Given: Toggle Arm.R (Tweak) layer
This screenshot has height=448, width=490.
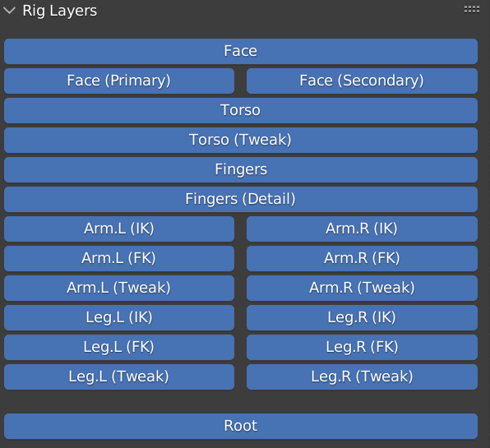Looking at the screenshot, I should pos(362,288).
